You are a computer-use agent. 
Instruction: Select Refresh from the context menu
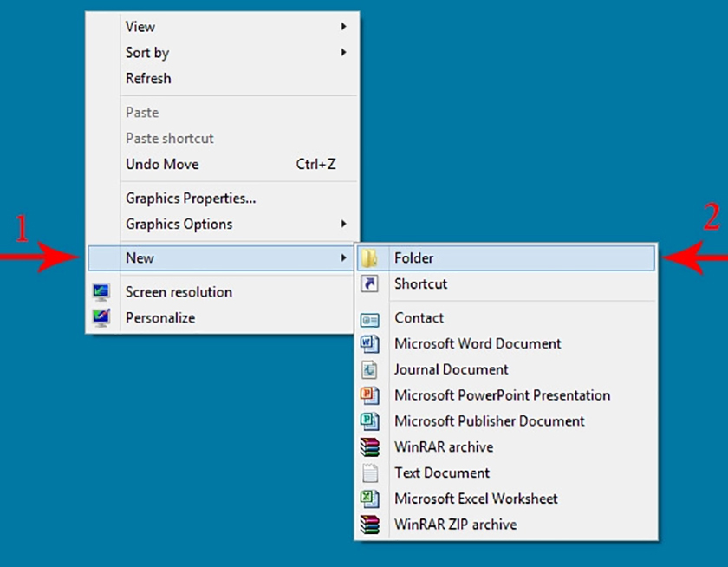click(148, 78)
